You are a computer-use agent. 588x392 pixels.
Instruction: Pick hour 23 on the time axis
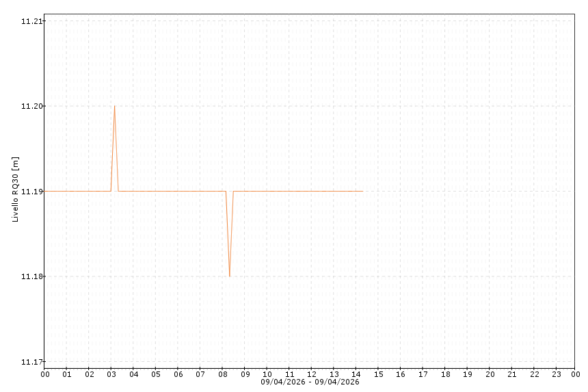click(x=557, y=374)
